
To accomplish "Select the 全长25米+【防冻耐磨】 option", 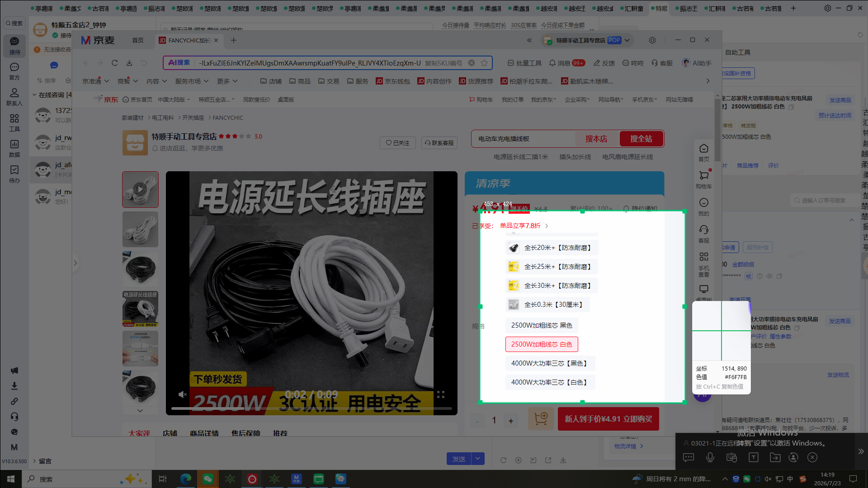I will (552, 267).
